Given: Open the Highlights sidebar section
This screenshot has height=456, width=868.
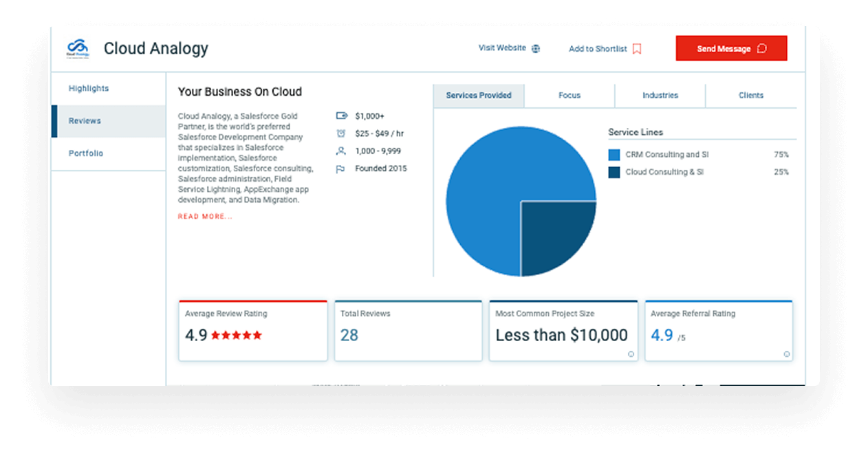Looking at the screenshot, I should tap(109, 89).
